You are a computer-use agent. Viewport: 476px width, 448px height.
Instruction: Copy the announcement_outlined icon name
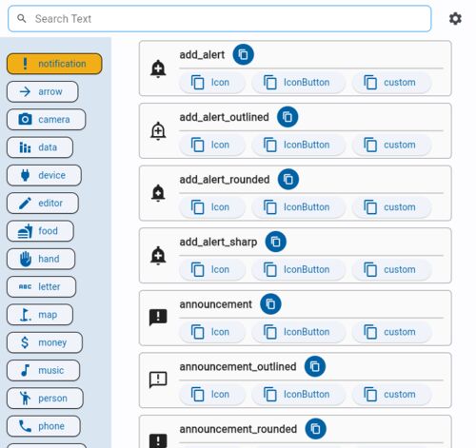(315, 367)
